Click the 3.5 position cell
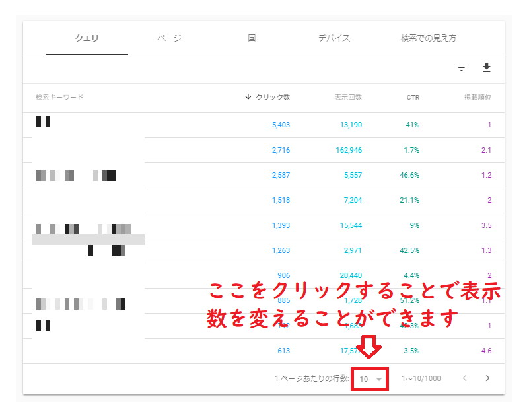This screenshot has height=420, width=529. (487, 225)
